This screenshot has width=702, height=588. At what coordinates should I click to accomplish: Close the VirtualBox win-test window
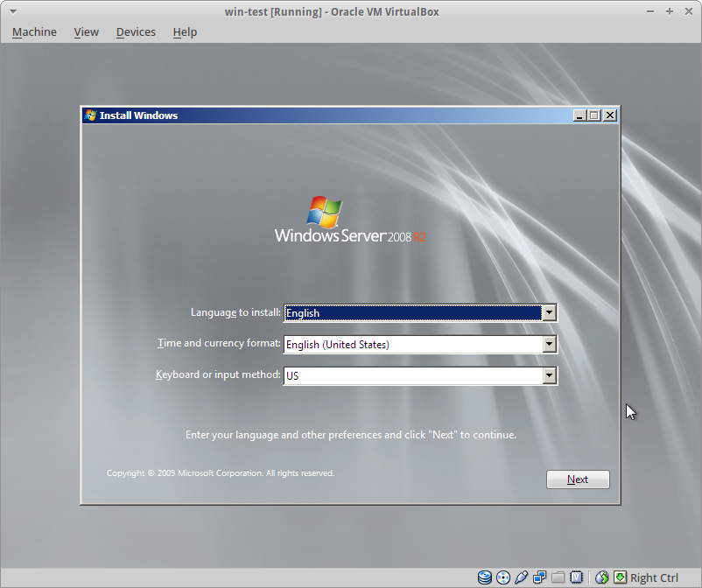pyautogui.click(x=689, y=11)
